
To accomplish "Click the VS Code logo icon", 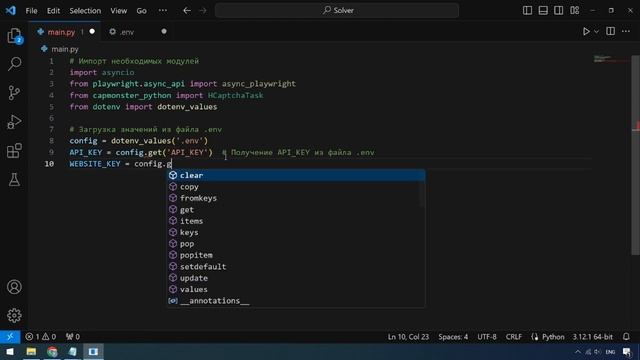I will tap(11, 10).
